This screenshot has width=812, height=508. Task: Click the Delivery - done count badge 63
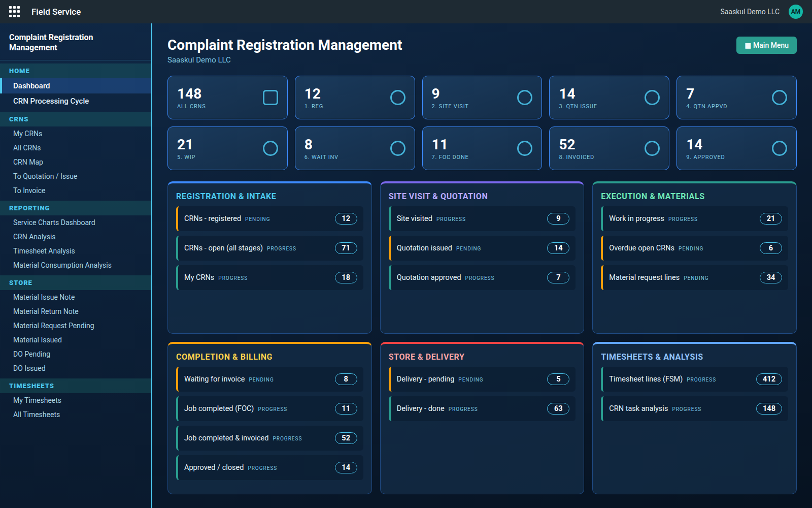click(x=558, y=408)
